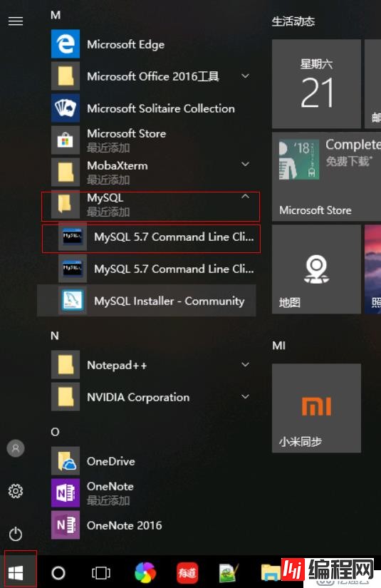Open the Start menu hamburger icon

(x=16, y=21)
